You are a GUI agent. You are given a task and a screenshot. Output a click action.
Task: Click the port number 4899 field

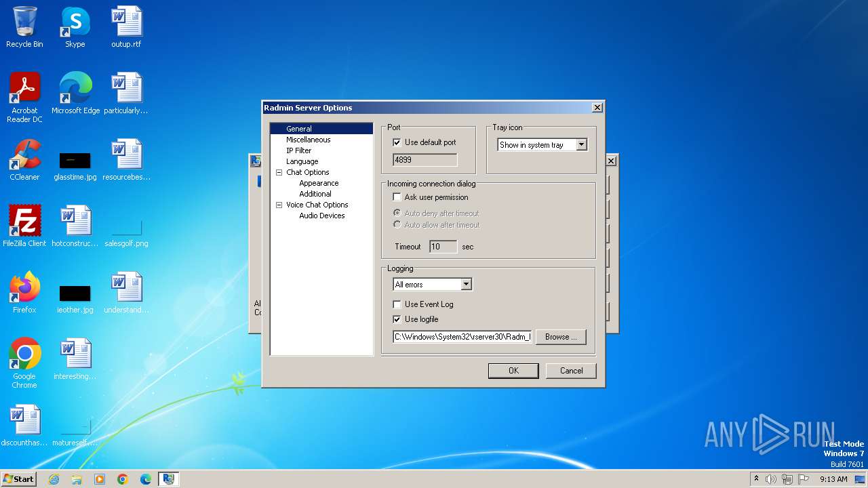425,160
